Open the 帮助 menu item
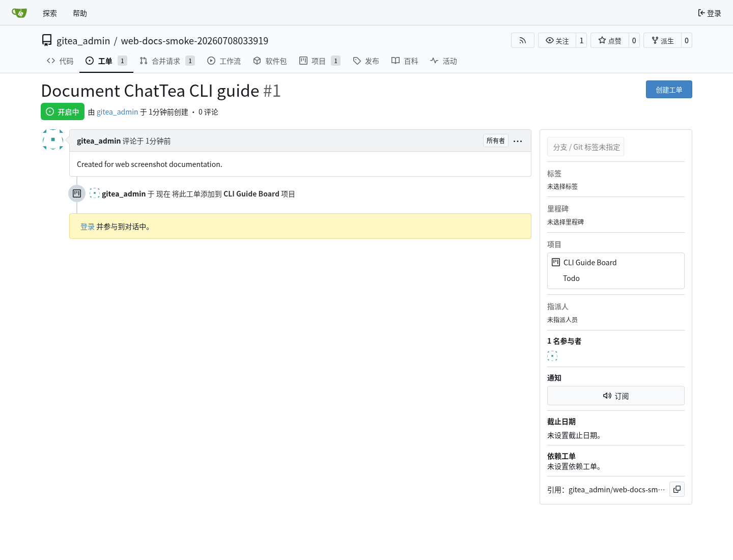This screenshot has height=560, width=733. point(80,13)
